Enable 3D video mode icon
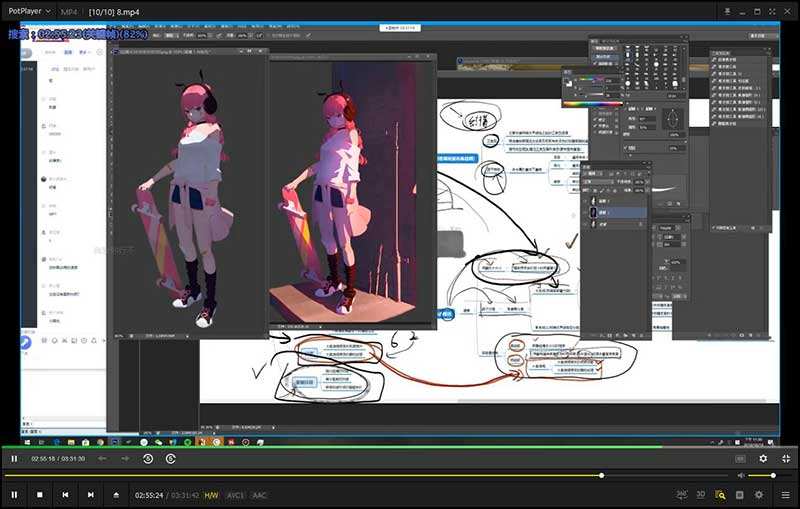Image resolution: width=800 pixels, height=509 pixels. point(701,495)
